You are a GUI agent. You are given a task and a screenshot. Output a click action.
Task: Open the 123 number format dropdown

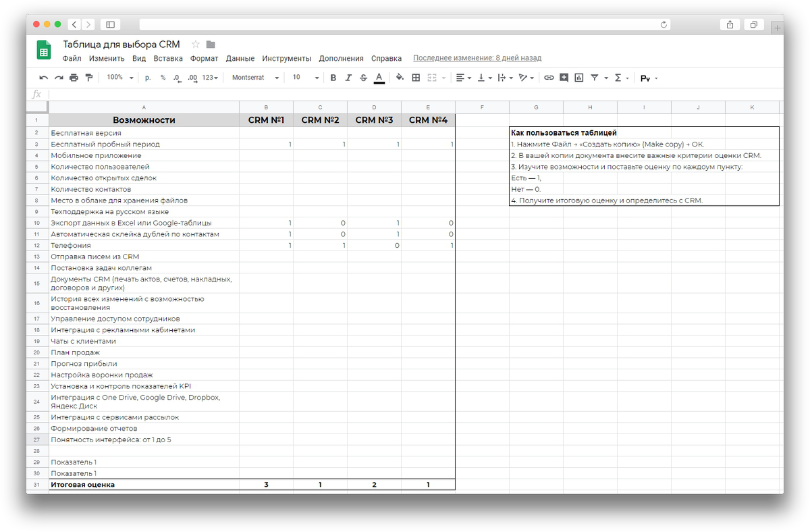[210, 78]
